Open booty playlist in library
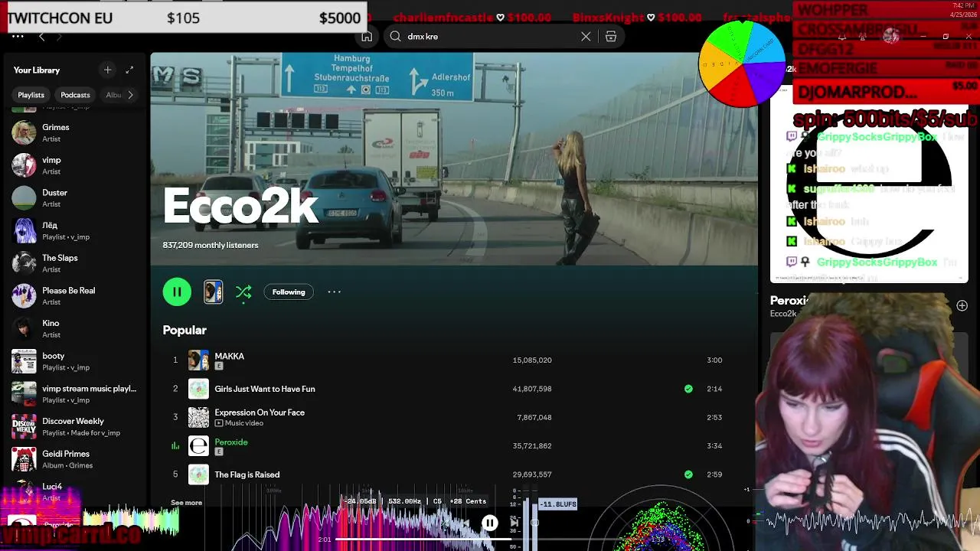The width and height of the screenshot is (980, 551). (73, 361)
